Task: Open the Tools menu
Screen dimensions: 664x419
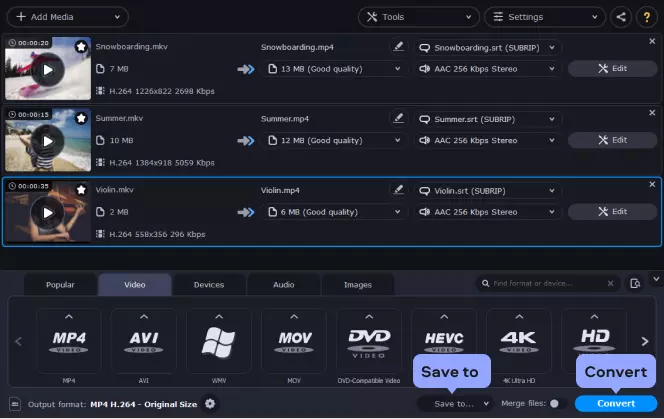Action: pyautogui.click(x=418, y=17)
